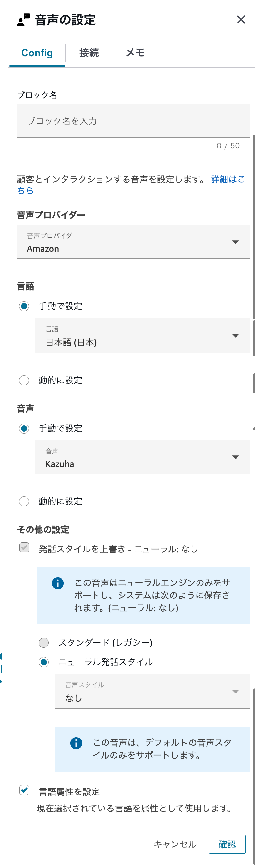Viewport: 255px width, 868px height.
Task: Open the 音声 dropdown showing Kazuha
Action: [x=142, y=457]
